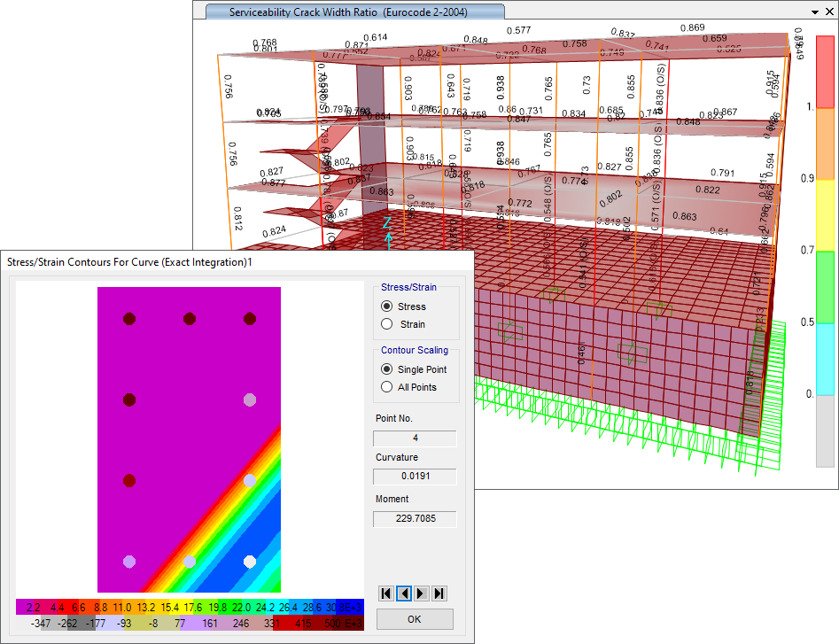Advance to the next curve point
839x644 pixels.
[x=421, y=594]
